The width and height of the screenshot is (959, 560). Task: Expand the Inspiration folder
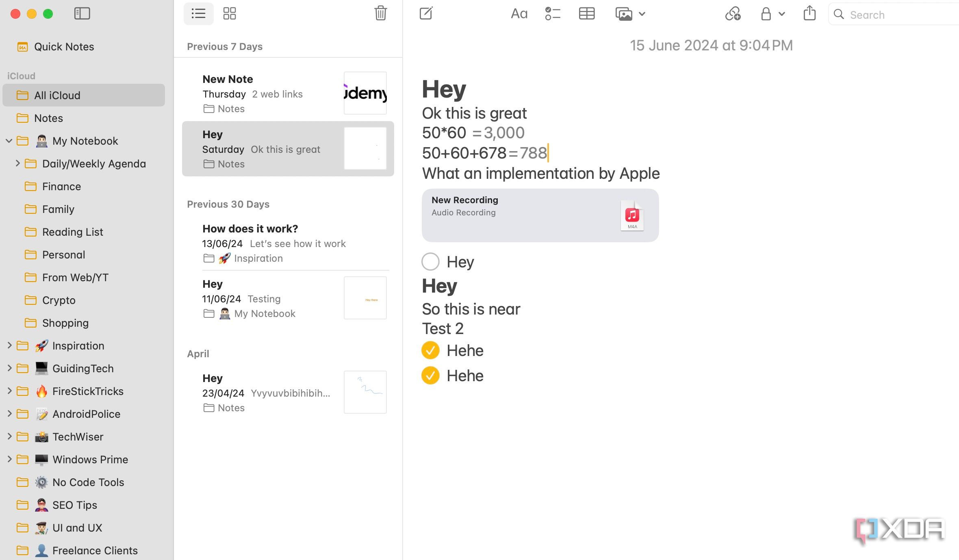click(9, 345)
